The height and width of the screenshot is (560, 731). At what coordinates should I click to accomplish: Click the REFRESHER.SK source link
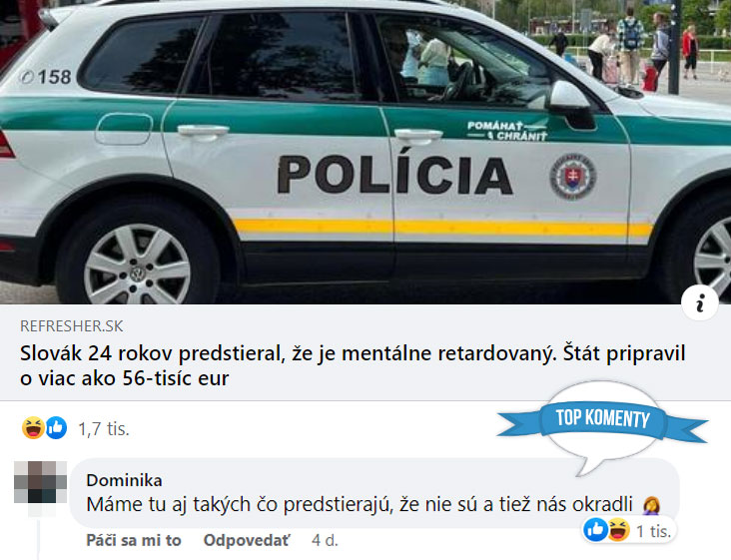pos(72,326)
